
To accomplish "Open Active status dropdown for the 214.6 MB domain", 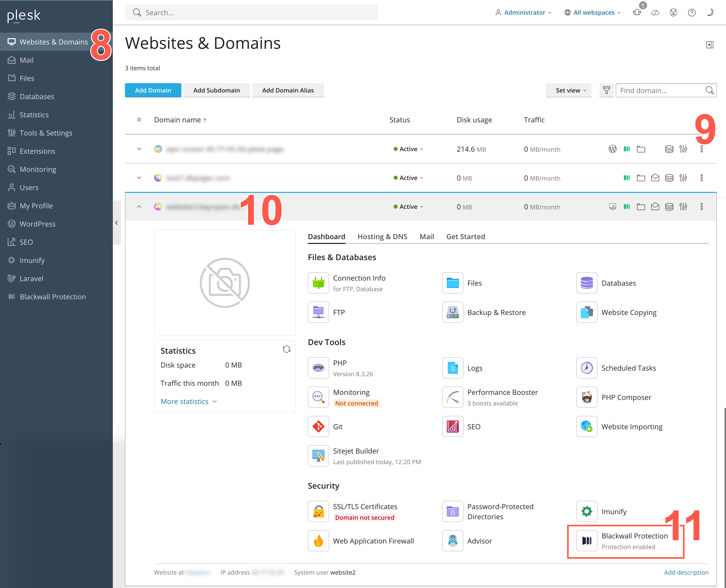I will [409, 149].
